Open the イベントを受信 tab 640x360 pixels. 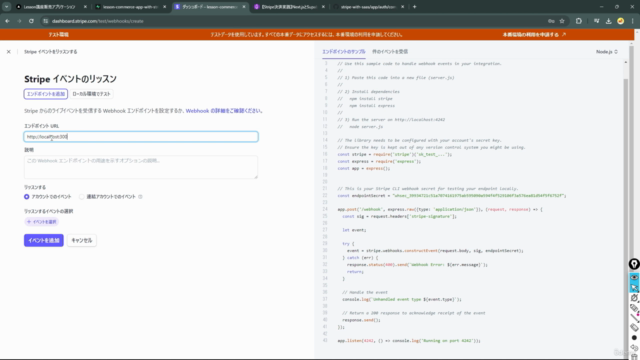point(390,52)
